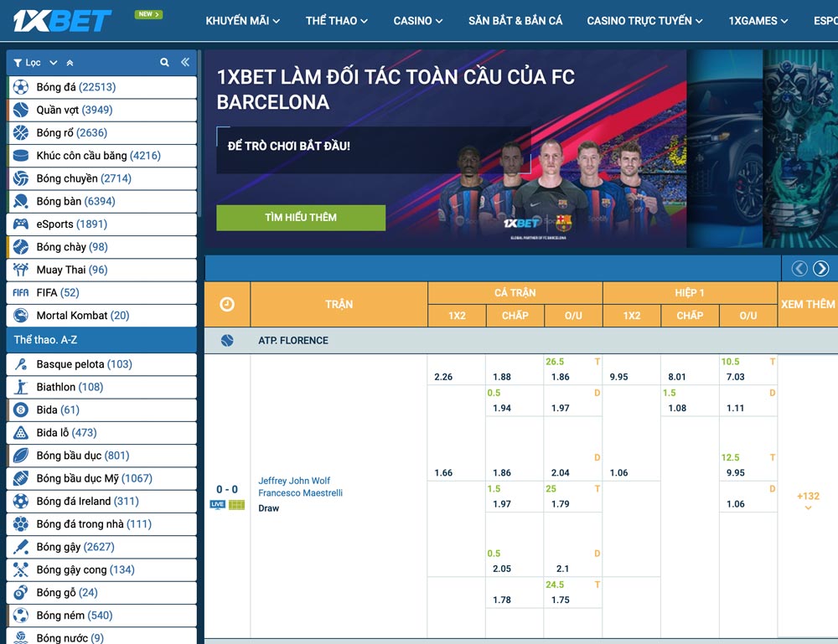The height and width of the screenshot is (644, 838).
Task: Select the Khúc côn cầu băng puck icon
Action: [21, 156]
